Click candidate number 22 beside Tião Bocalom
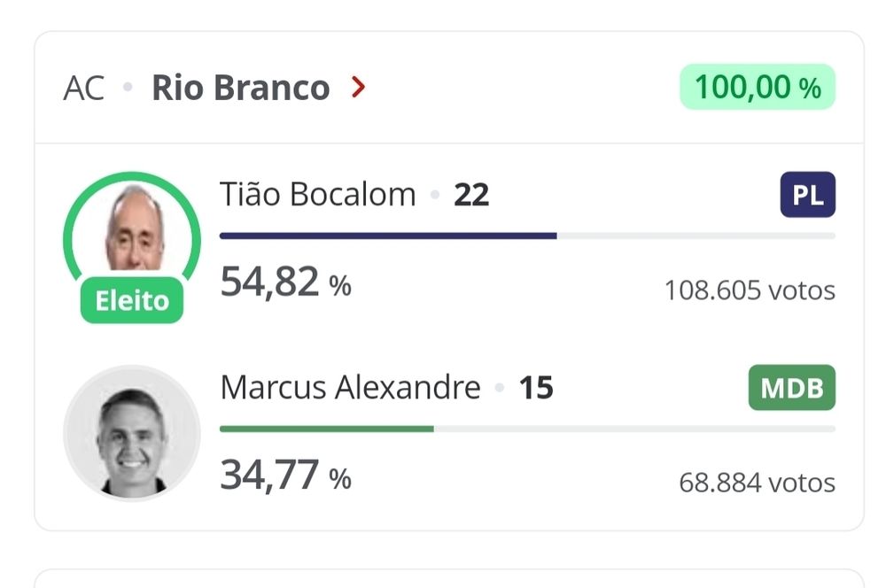 (471, 195)
